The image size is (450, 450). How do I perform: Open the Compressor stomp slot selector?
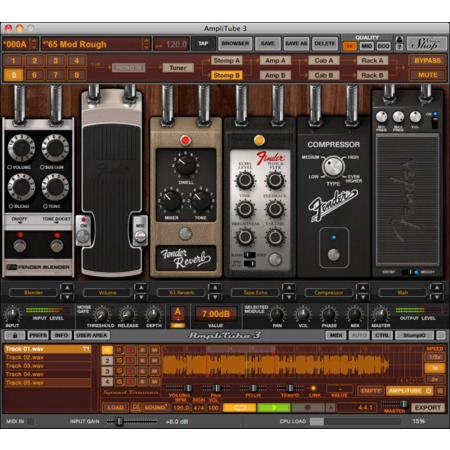tap(329, 293)
